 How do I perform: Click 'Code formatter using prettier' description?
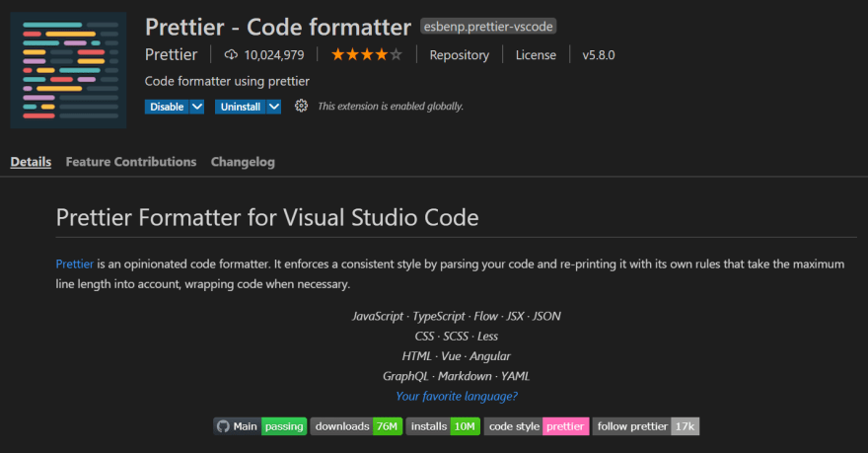click(x=227, y=81)
